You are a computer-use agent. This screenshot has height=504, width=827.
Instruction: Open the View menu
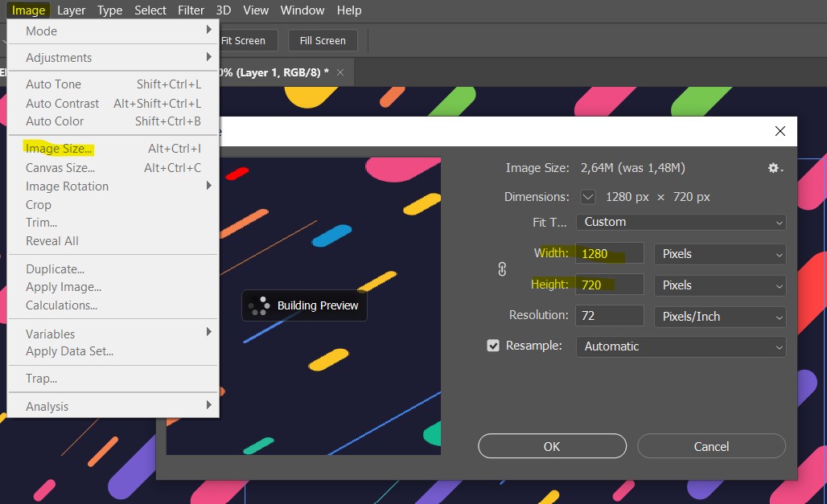click(256, 10)
